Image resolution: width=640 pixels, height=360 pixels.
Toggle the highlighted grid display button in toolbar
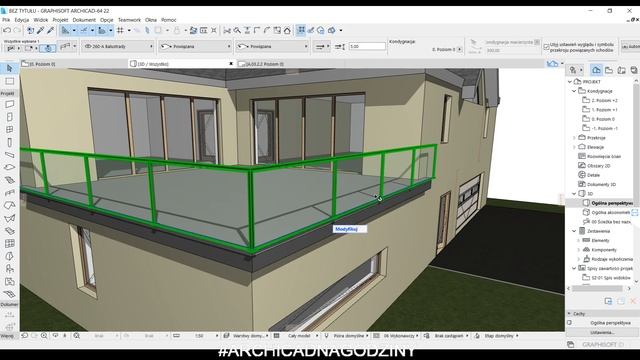pos(301,30)
